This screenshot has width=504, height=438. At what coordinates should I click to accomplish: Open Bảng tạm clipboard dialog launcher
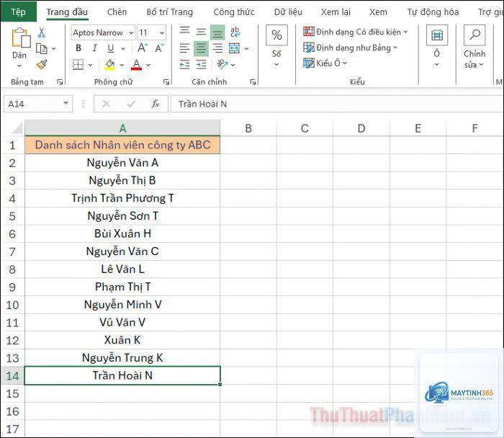click(60, 82)
